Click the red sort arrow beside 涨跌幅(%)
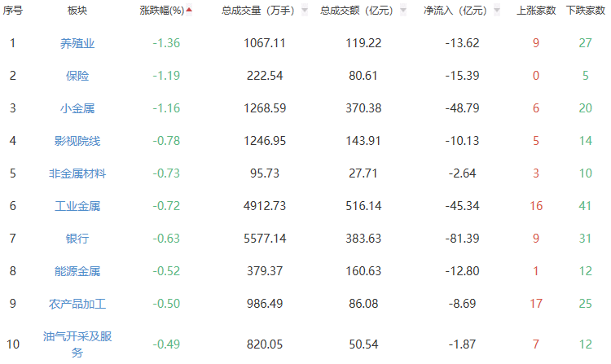The width and height of the screenshot is (611, 364). click(190, 11)
